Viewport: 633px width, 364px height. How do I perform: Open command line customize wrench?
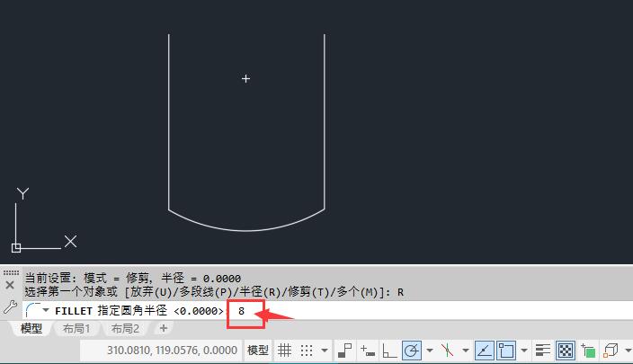[10, 307]
